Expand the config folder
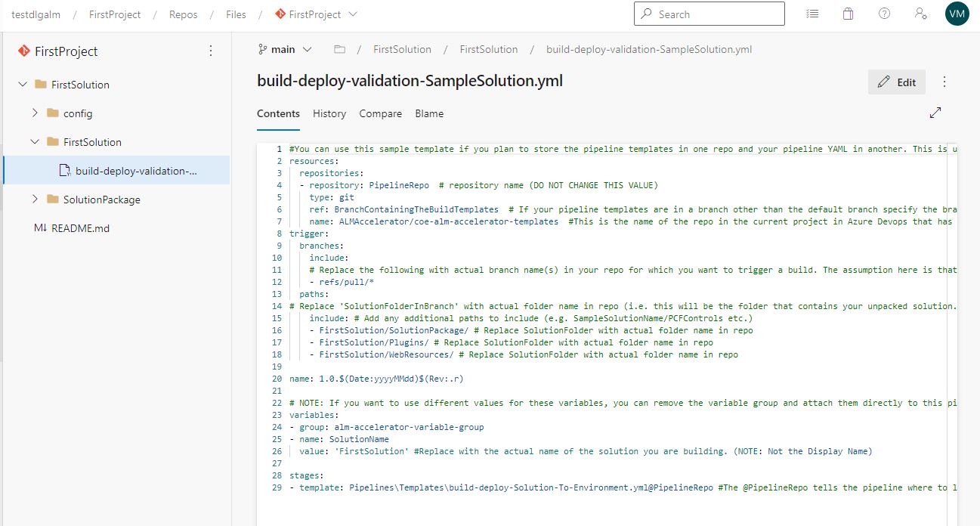 point(35,113)
